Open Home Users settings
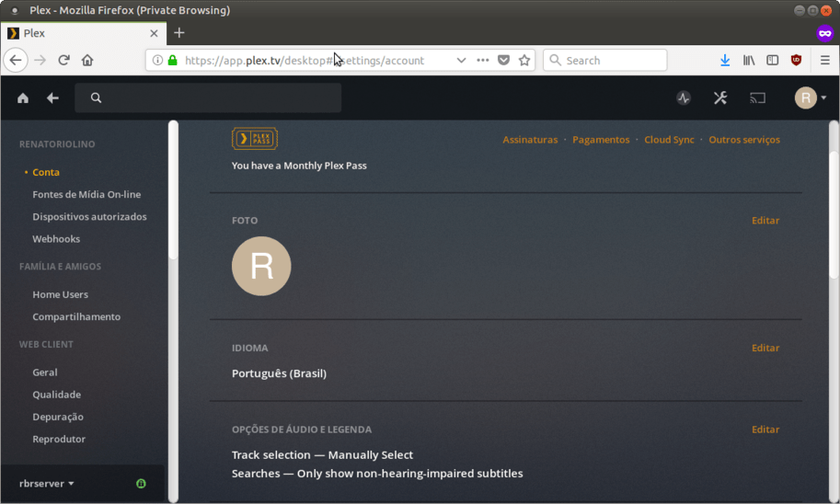The image size is (840, 504). 61,294
